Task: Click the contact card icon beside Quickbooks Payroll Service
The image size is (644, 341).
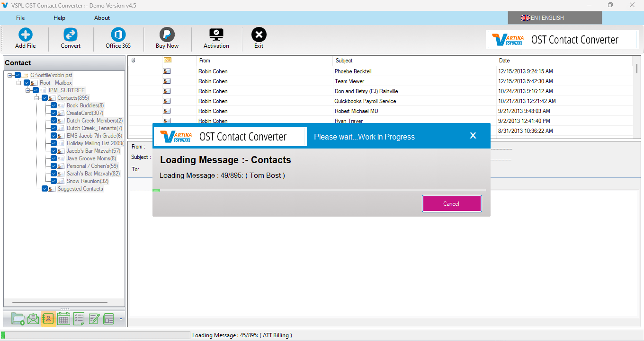Action: 167,101
